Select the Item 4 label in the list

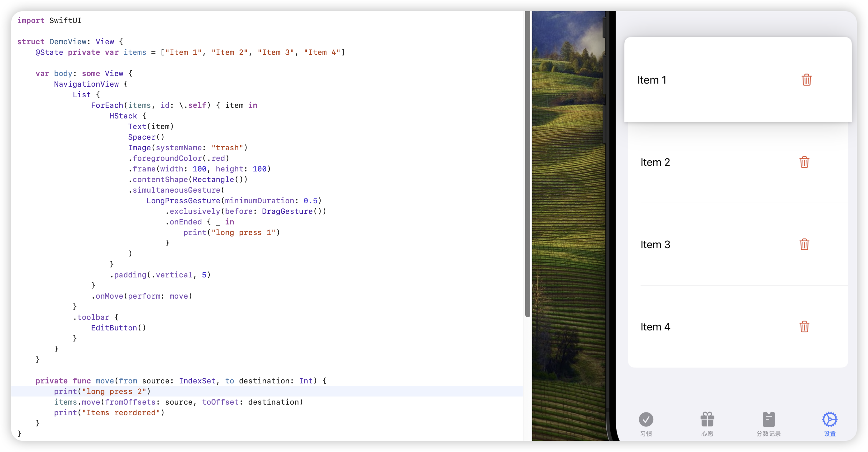click(655, 327)
